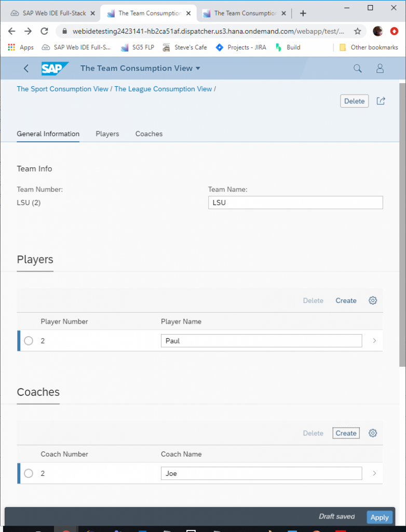This screenshot has height=532, width=406.
Task: Click Delete in the Players table toolbar
Action: coord(313,301)
